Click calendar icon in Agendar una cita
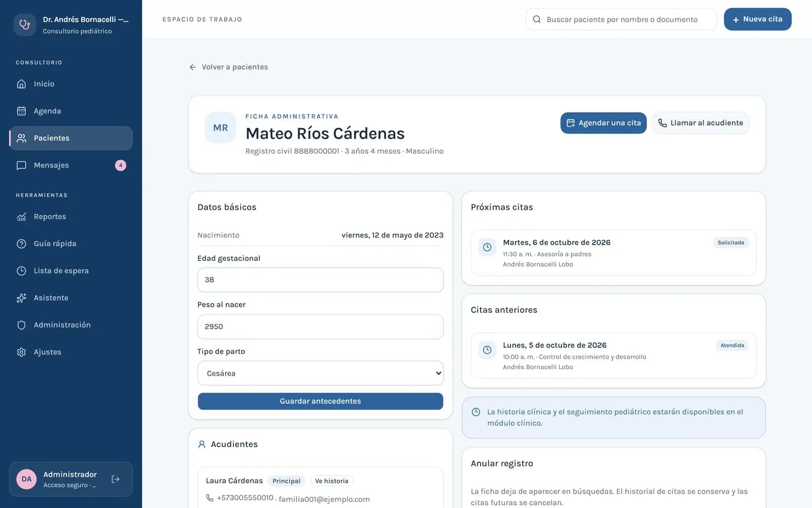Screen dimensions: 812x508 570,123
